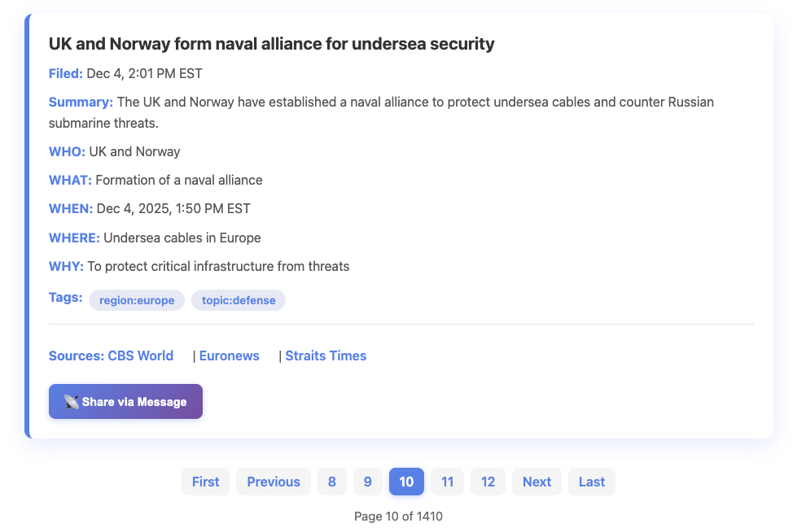Select the region:europe tag

pos(137,300)
